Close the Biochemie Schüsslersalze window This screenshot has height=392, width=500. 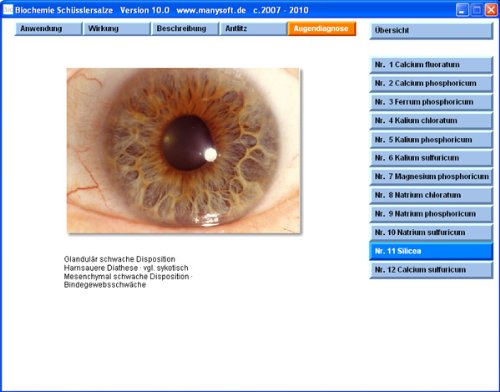tap(491, 10)
